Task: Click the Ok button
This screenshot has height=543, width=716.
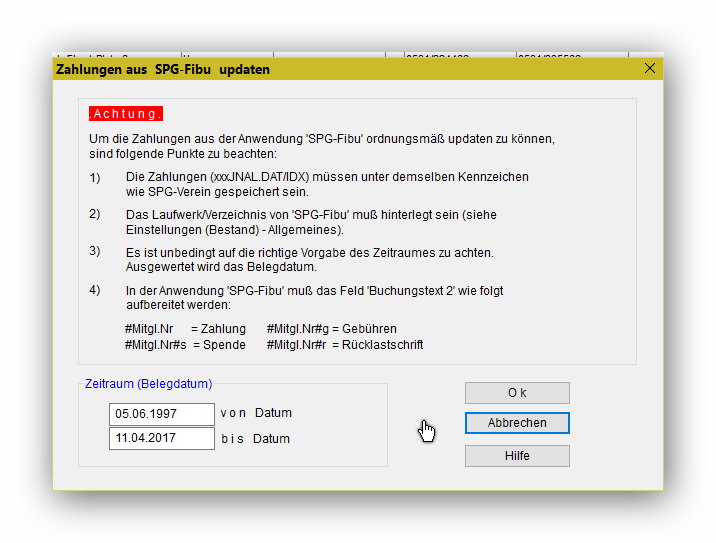Action: click(x=517, y=393)
